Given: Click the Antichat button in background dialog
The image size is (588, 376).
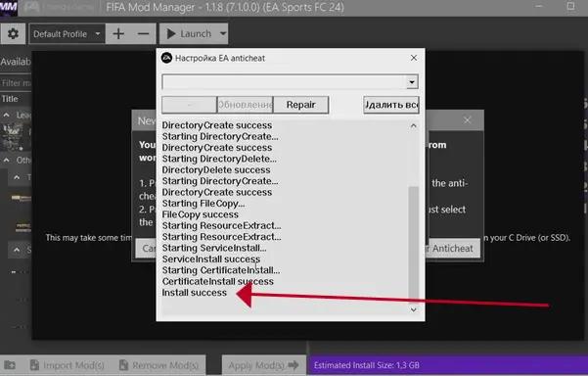Looking at the screenshot, I should pos(453,249).
